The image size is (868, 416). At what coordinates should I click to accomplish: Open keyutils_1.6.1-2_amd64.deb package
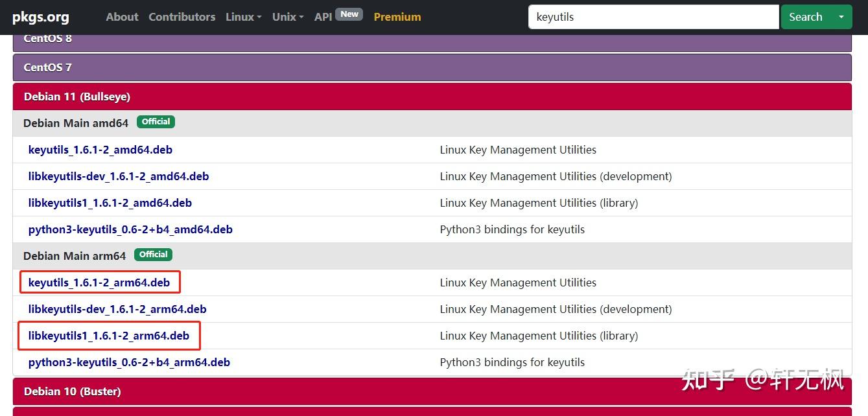(100, 150)
